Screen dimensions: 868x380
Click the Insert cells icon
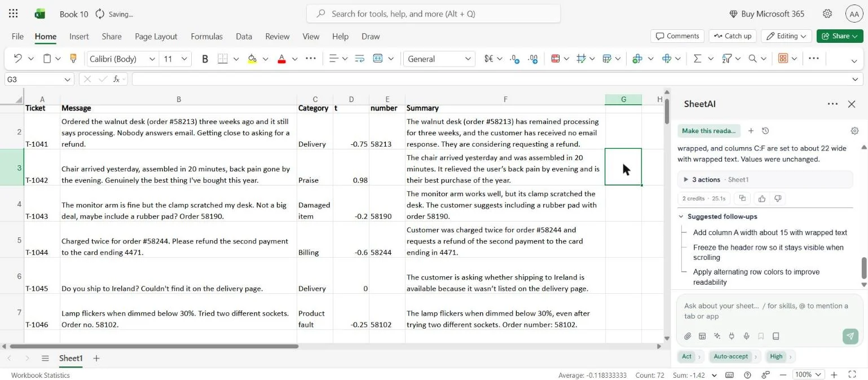(637, 59)
